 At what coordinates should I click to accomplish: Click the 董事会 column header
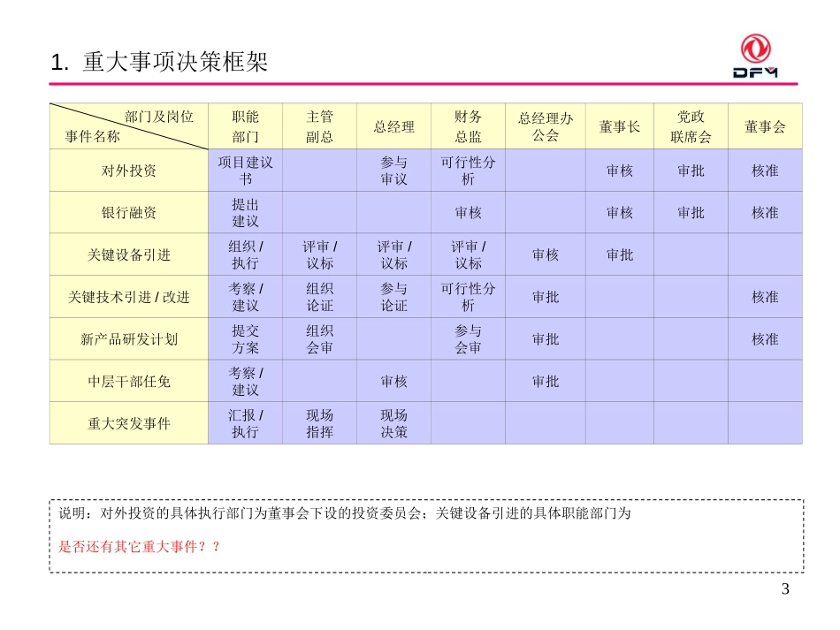765,127
